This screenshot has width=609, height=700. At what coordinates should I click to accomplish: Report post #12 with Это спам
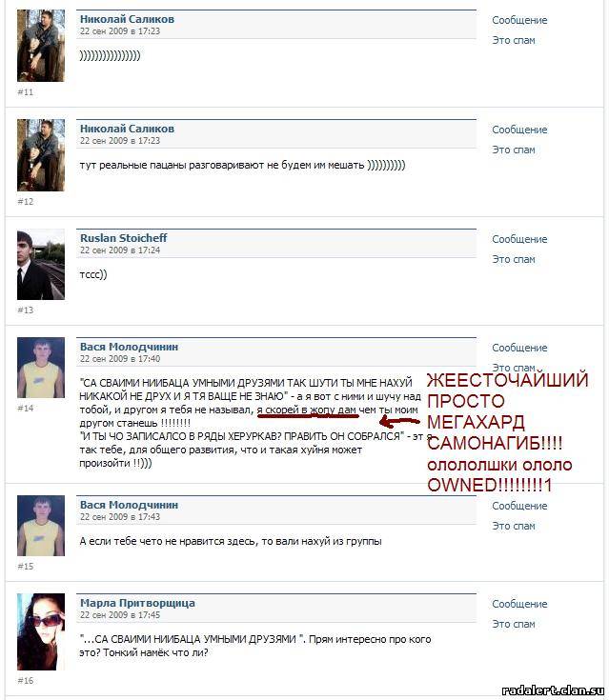(x=514, y=150)
